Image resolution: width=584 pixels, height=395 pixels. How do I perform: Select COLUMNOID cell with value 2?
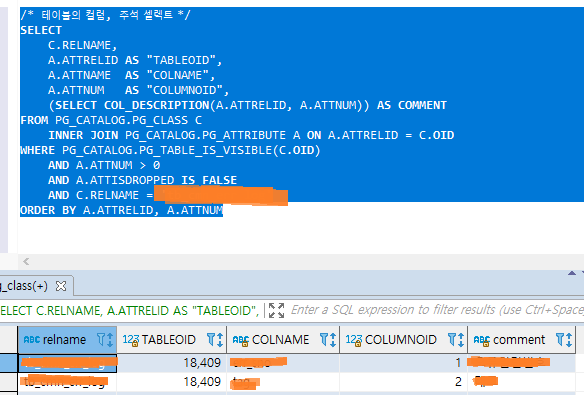pos(404,382)
